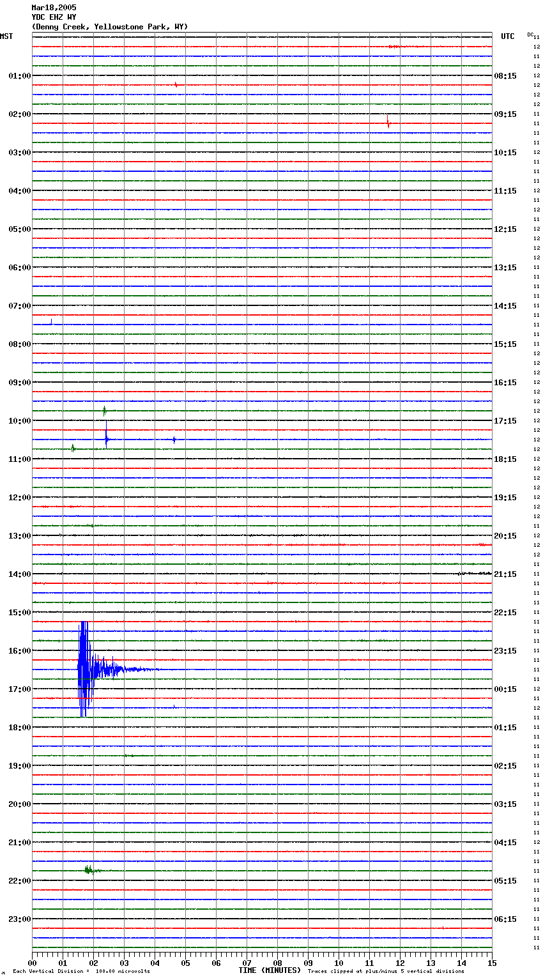Click the 02:15 UTC time label
Screen dimensions: 543x980
pyautogui.click(x=505, y=766)
